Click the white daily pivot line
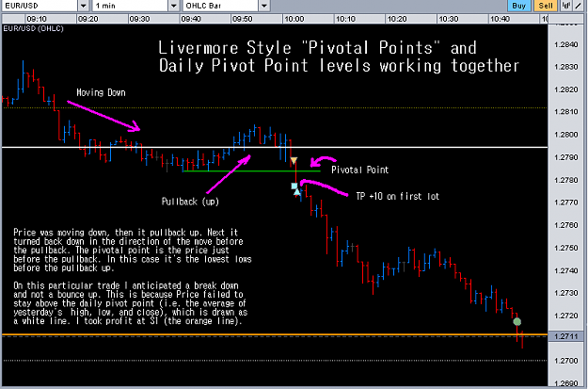This screenshot has width=588, height=389. pos(275,147)
